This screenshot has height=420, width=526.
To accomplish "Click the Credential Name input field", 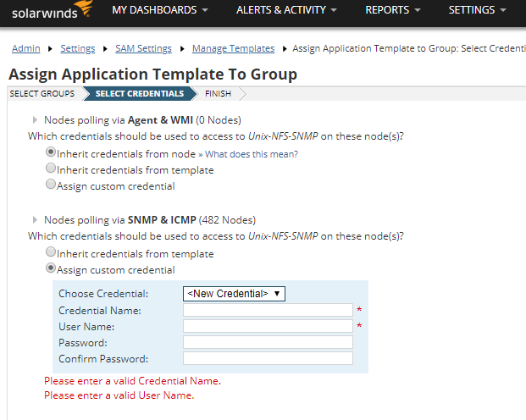I will [268, 310].
